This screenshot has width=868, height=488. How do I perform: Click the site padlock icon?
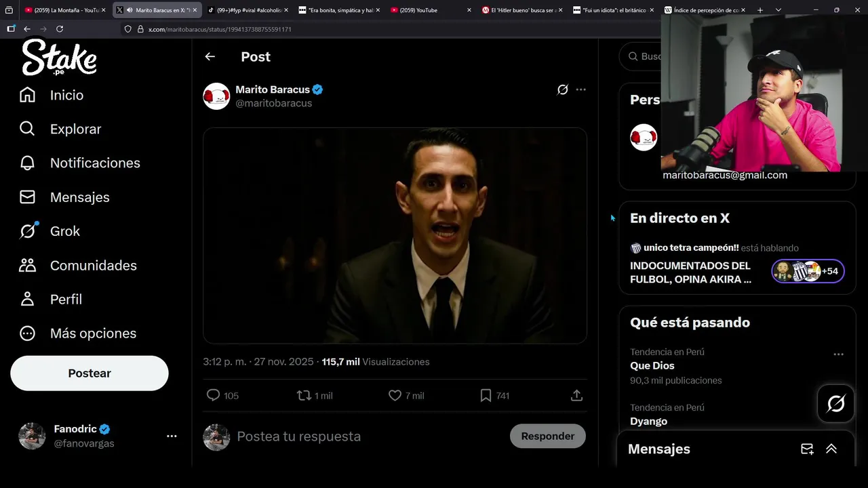coord(140,29)
